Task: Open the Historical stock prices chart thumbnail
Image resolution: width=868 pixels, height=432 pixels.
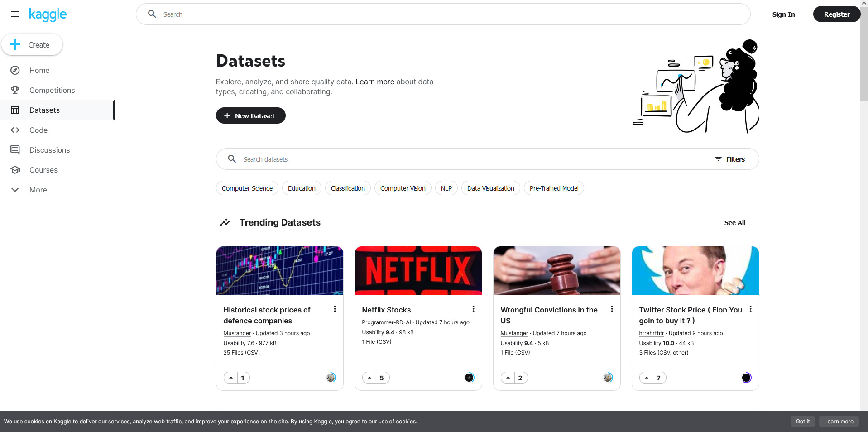Action: 279,271
